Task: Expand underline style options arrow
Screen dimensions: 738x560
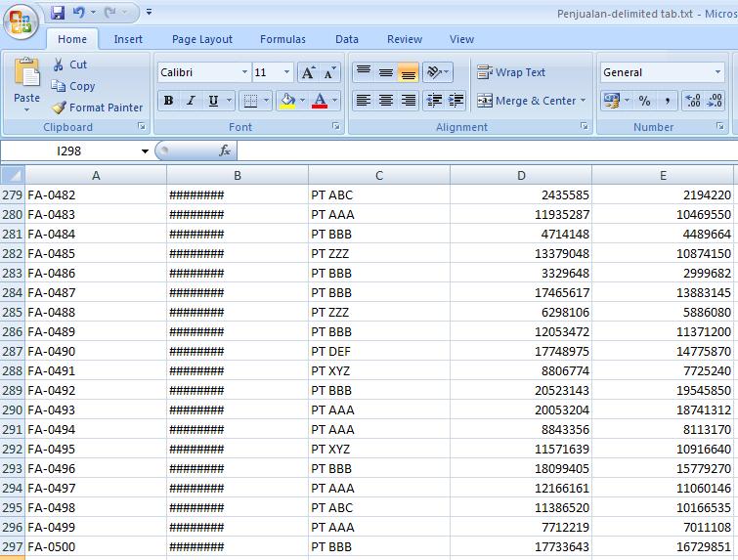Action: (229, 101)
